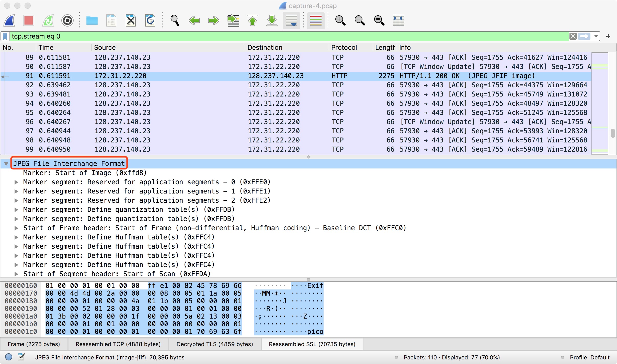Open filter bookmarks icon
The height and width of the screenshot is (364, 617).
5,36
